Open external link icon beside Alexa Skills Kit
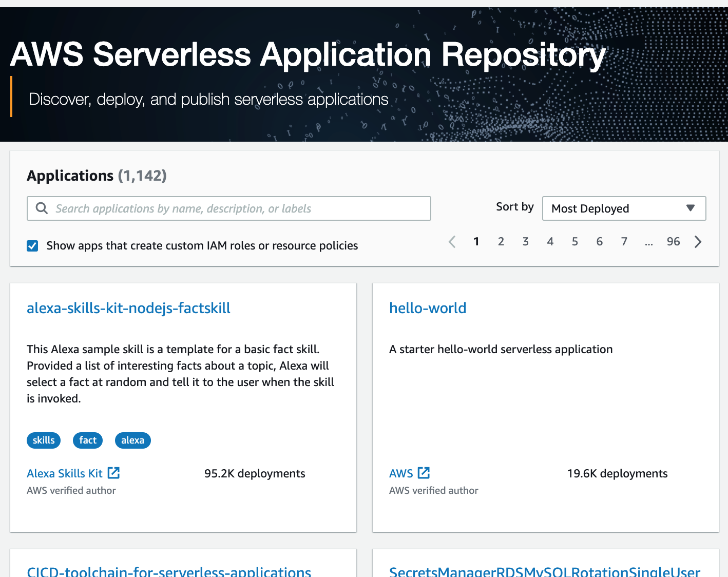This screenshot has height=577, width=728. (114, 473)
